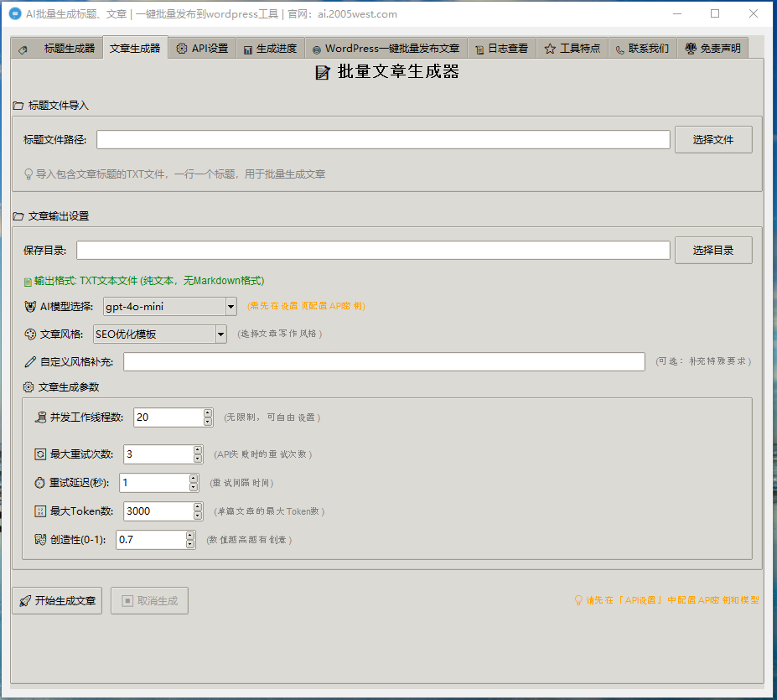
Task: Click the 标题文件路径 text field
Action: (384, 139)
